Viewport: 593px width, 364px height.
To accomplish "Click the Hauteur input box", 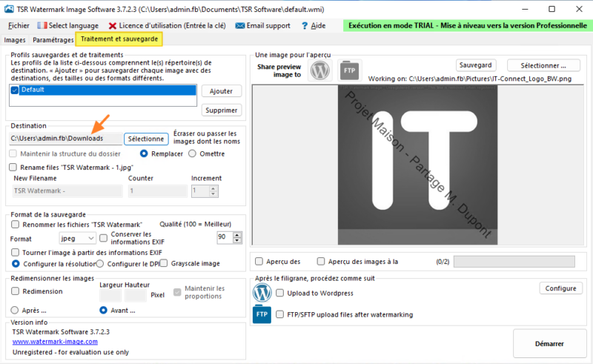I will pyautogui.click(x=136, y=295).
